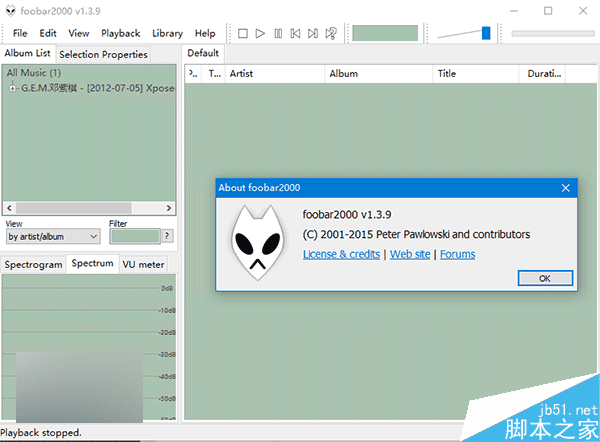Open the Help menu

tap(205, 33)
